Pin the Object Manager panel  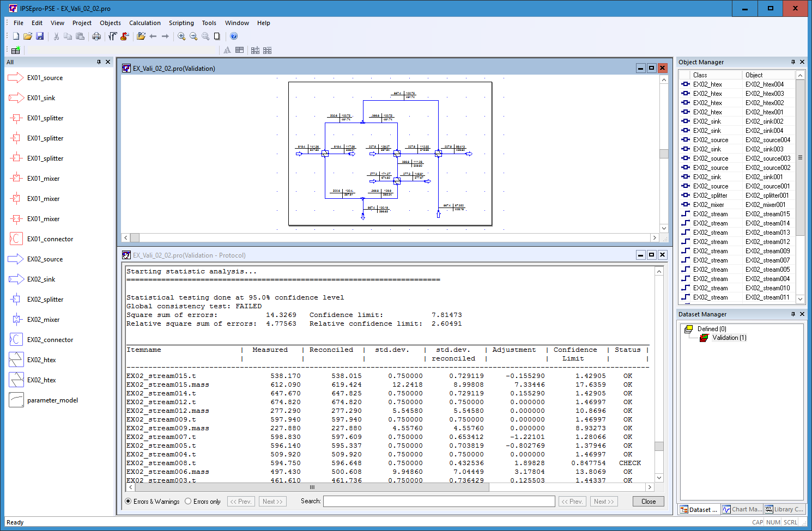coord(793,62)
